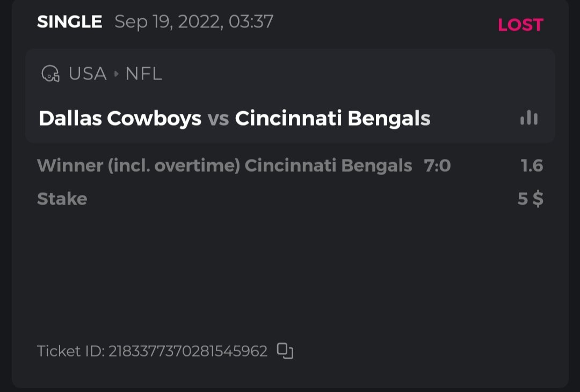This screenshot has width=580, height=392.
Task: Click the arrow between USA and NFL
Action: [x=116, y=74]
